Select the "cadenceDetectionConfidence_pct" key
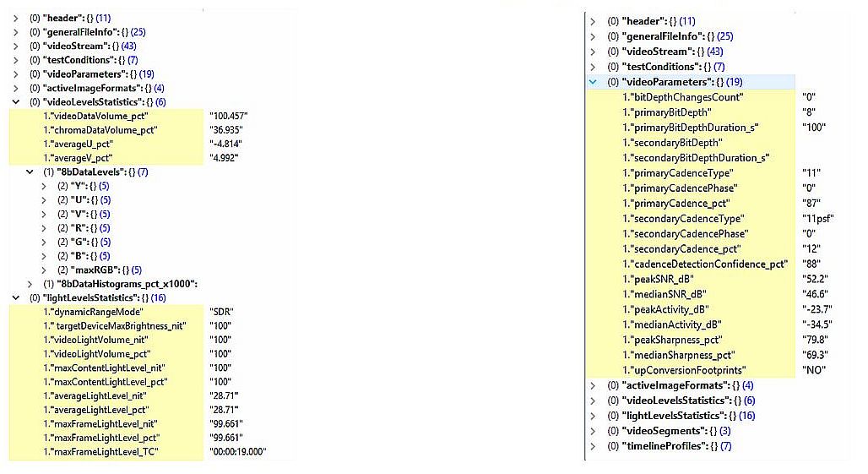This screenshot has height=474, width=868. 706,264
